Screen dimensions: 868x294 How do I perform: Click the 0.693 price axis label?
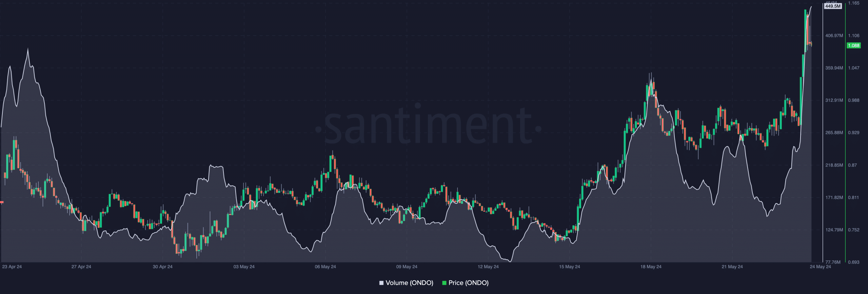[854, 262]
